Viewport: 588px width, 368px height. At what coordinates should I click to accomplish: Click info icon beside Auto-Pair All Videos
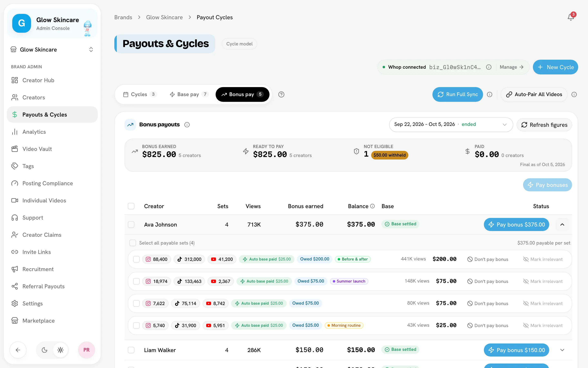point(574,94)
